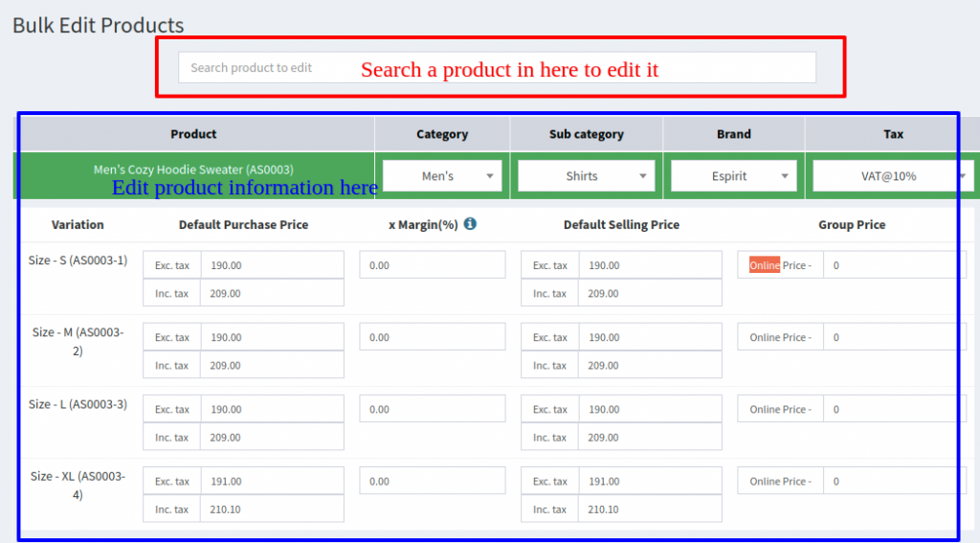Viewport: 980px width, 543px height.
Task: Select Men's Cozy Hoodie Sweater product row
Action: (x=193, y=170)
